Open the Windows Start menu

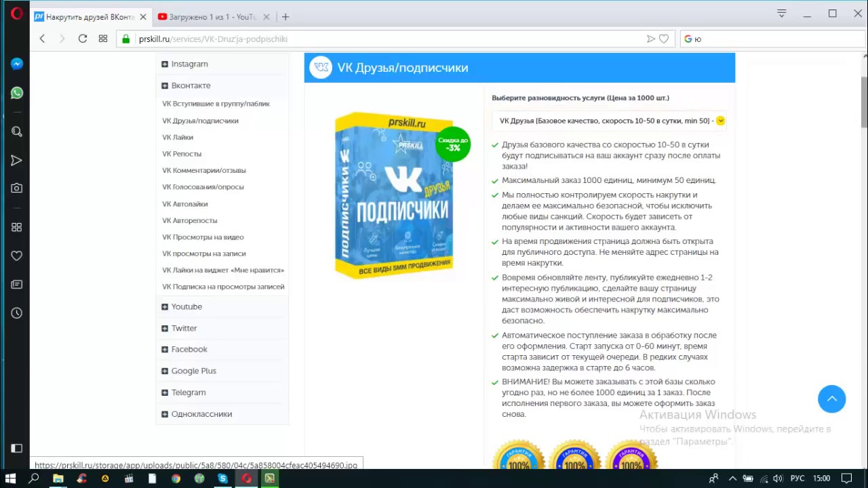(10, 479)
